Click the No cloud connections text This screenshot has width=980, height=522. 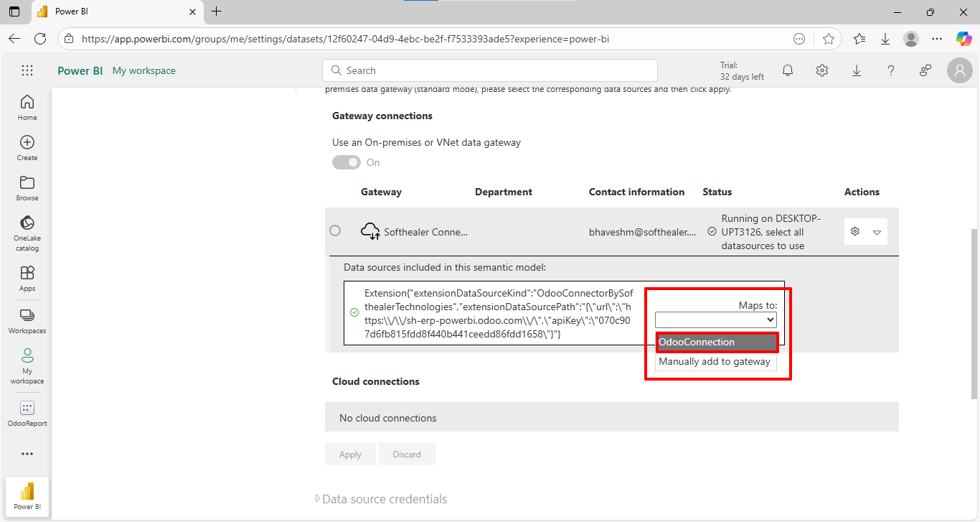pyautogui.click(x=388, y=418)
